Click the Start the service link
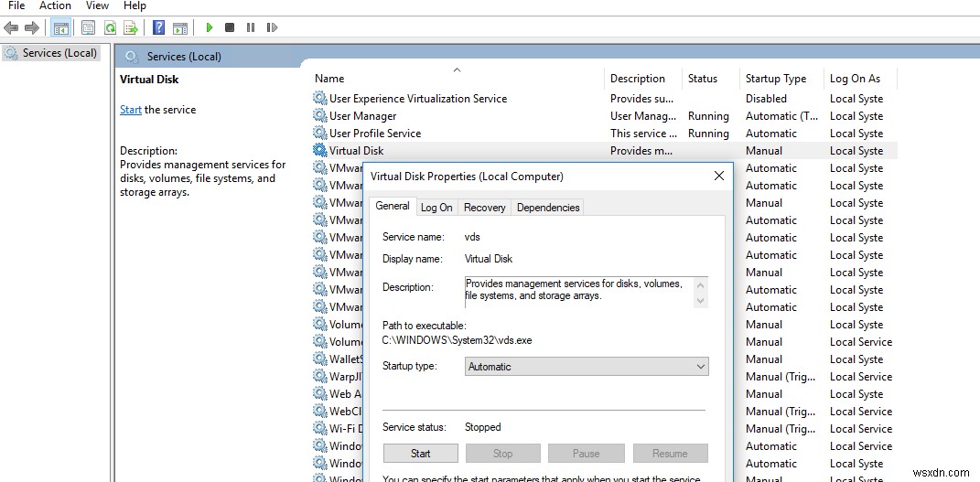Viewport: 980px width, 482px height. pyautogui.click(x=131, y=109)
